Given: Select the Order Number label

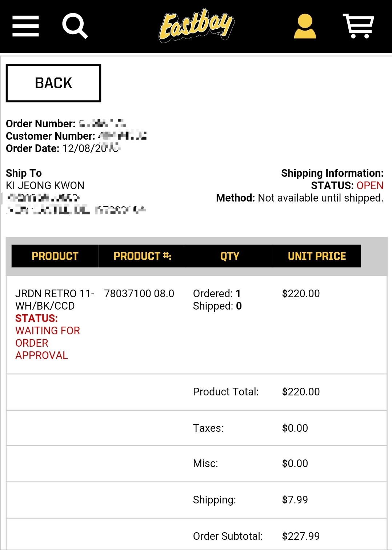Looking at the screenshot, I should [x=40, y=124].
